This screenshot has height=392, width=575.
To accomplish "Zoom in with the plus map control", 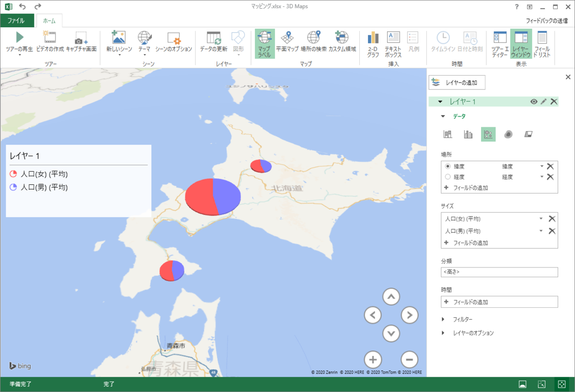I will 373,359.
